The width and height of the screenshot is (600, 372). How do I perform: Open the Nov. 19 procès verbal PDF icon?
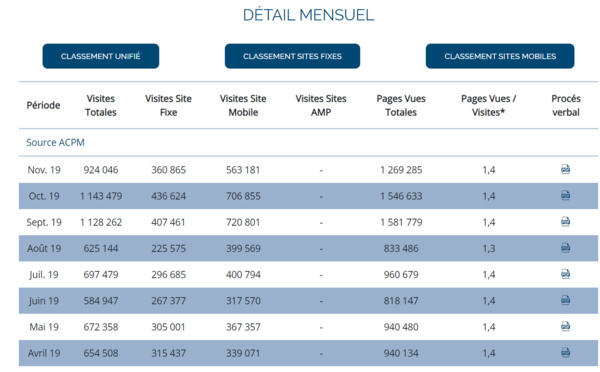point(566,169)
